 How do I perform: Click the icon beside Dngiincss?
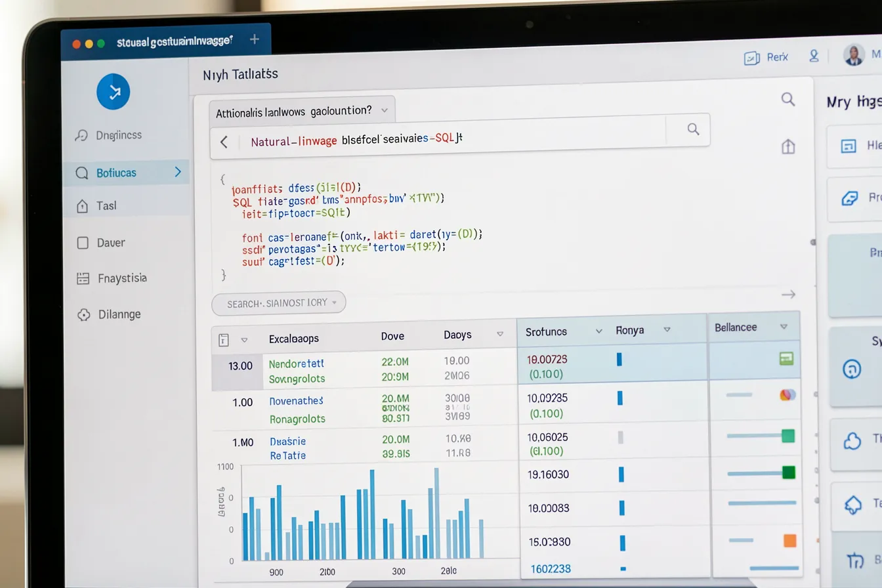(81, 136)
